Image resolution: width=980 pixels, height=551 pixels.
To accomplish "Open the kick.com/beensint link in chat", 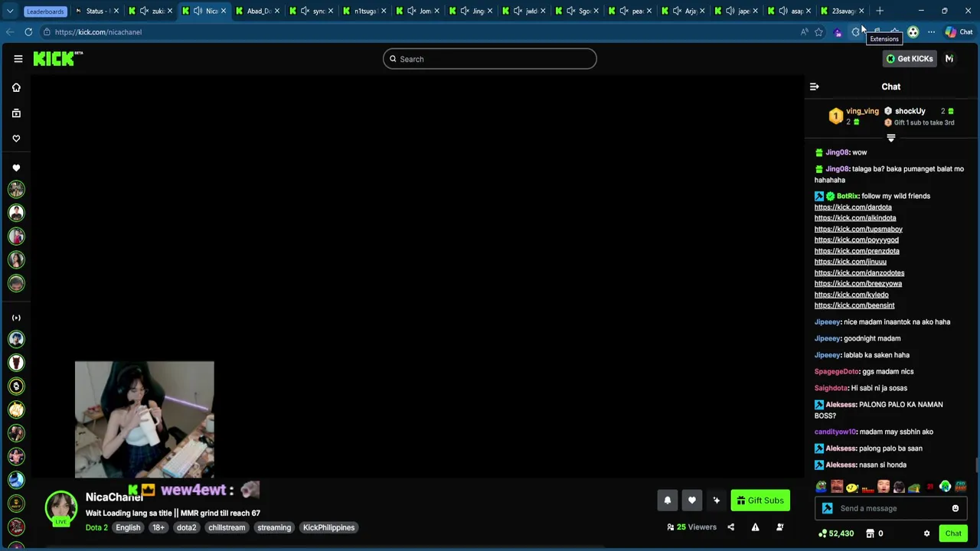I will [x=854, y=305].
